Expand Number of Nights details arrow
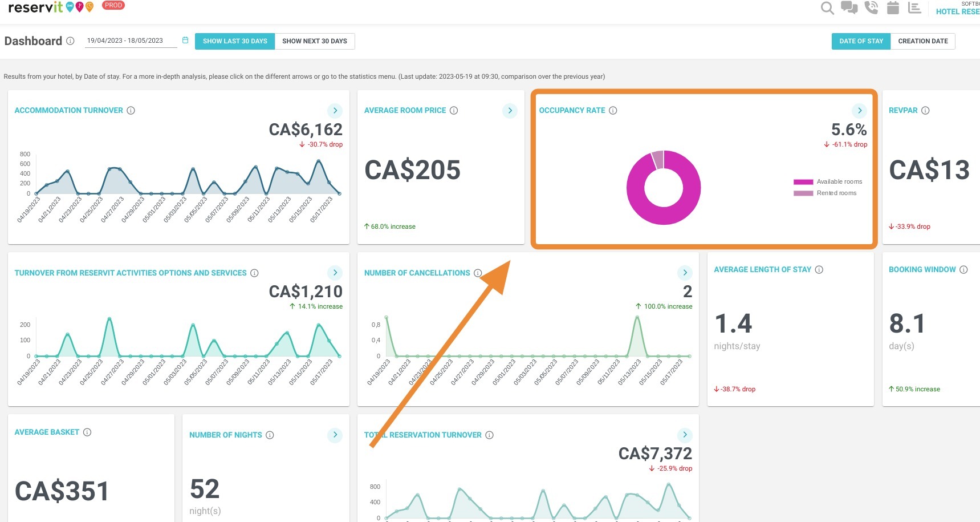 335,435
